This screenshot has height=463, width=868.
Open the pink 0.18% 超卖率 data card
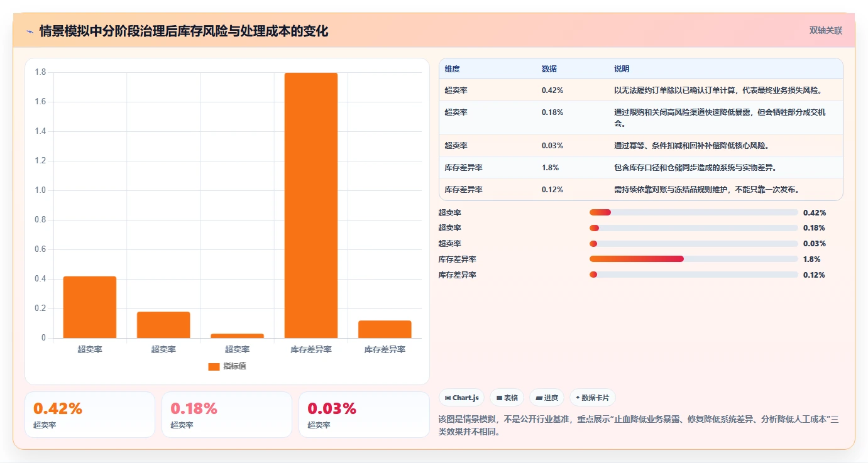tap(227, 415)
